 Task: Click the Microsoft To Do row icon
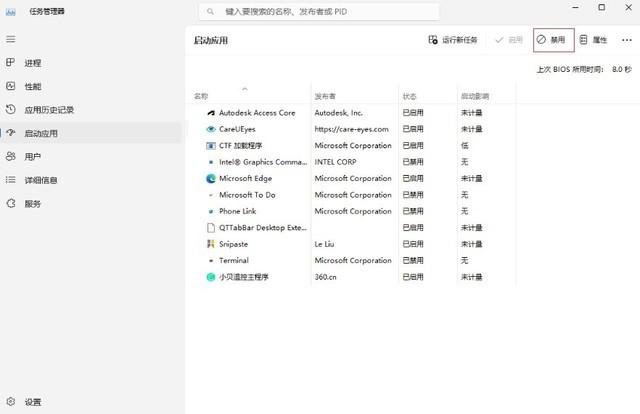pos(211,195)
